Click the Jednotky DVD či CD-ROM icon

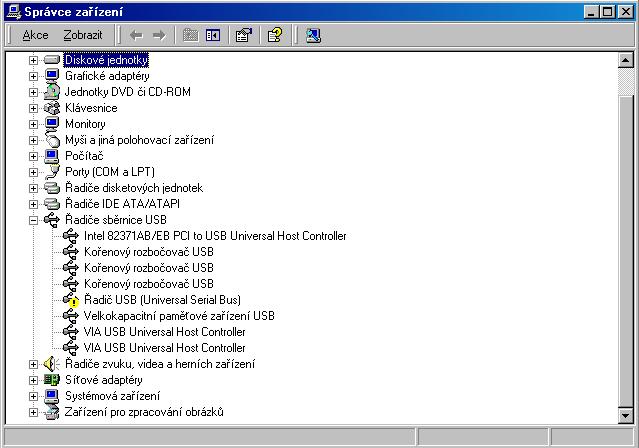point(53,92)
